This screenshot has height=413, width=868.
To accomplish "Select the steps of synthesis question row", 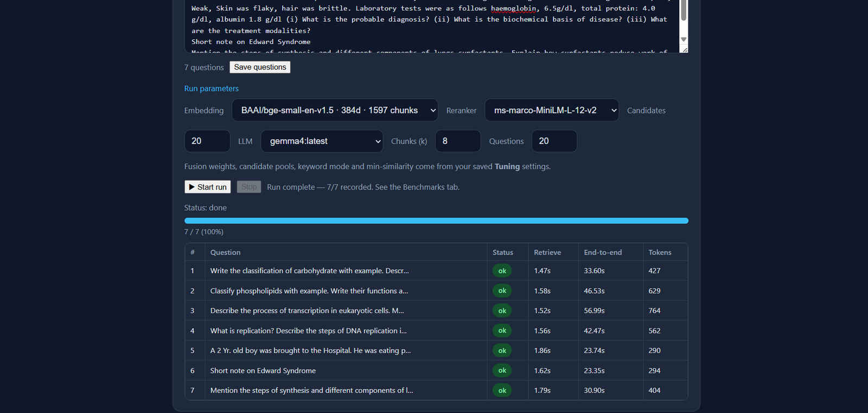I will click(x=436, y=390).
